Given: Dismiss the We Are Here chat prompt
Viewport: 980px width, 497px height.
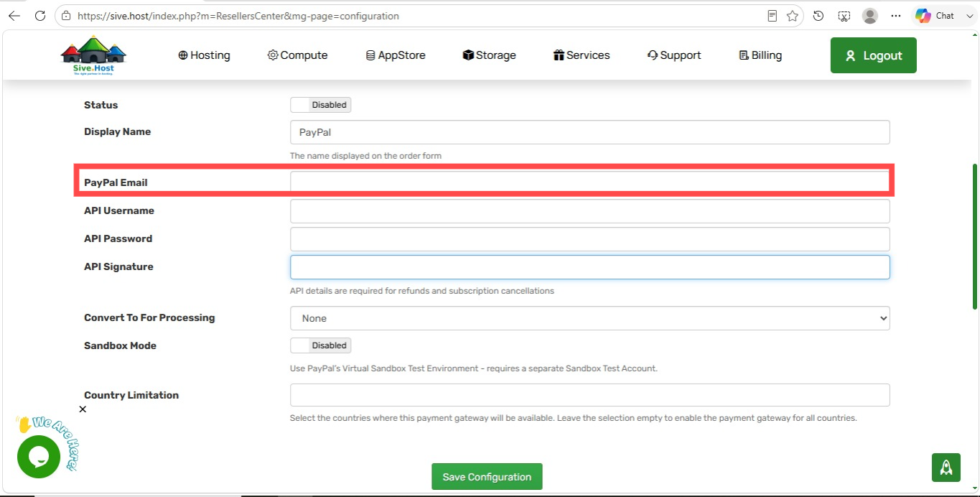Looking at the screenshot, I should pyautogui.click(x=83, y=409).
